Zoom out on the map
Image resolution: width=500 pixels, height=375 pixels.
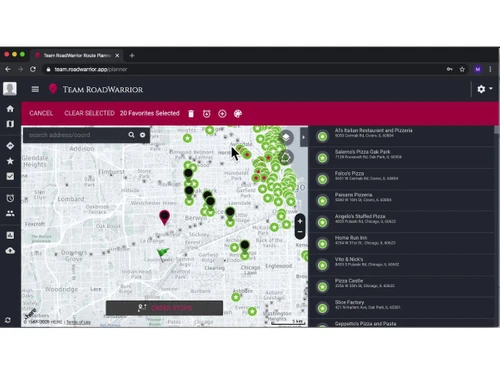pyautogui.click(x=300, y=232)
